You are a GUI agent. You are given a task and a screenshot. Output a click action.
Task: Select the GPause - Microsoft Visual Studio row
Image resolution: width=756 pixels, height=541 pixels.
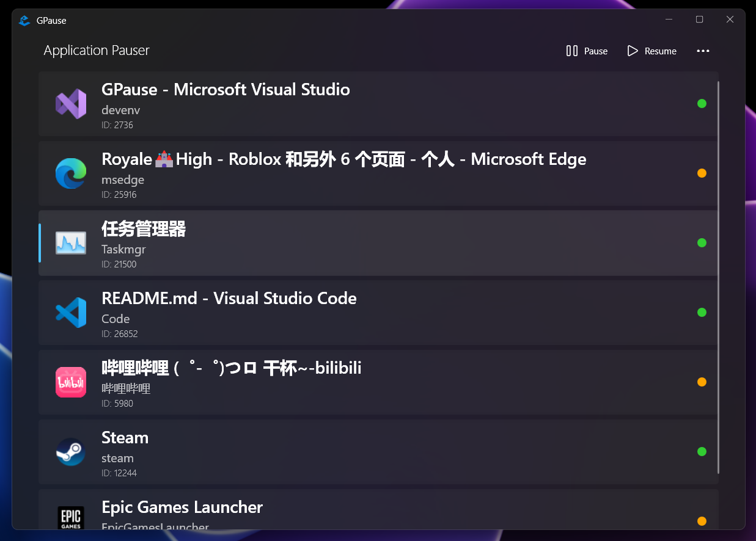pos(367,104)
